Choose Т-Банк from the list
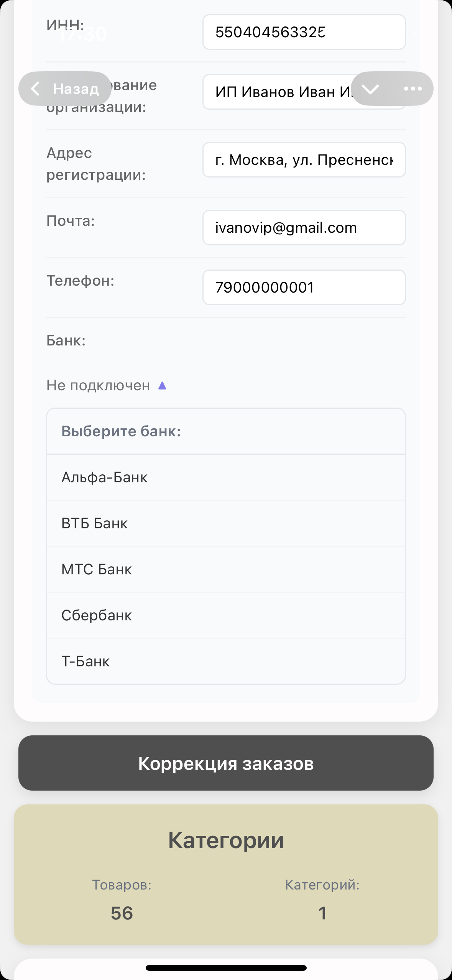The image size is (452, 980). tap(226, 661)
